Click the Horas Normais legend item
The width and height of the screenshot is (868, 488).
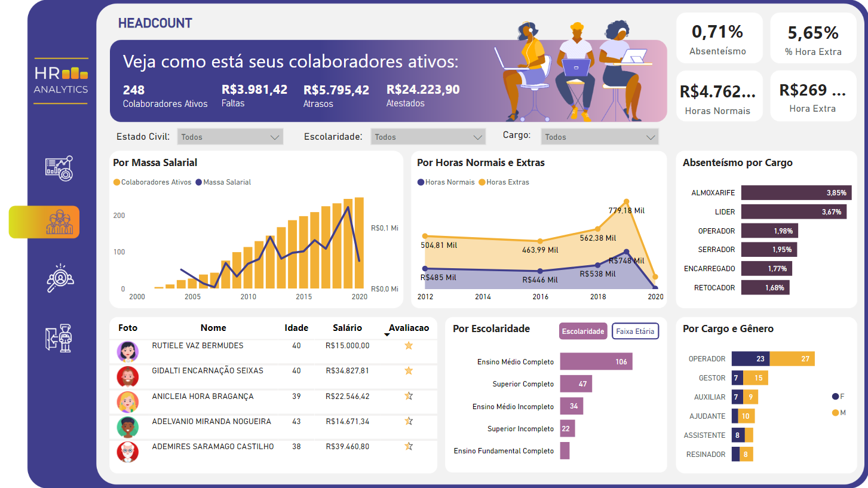click(x=446, y=182)
